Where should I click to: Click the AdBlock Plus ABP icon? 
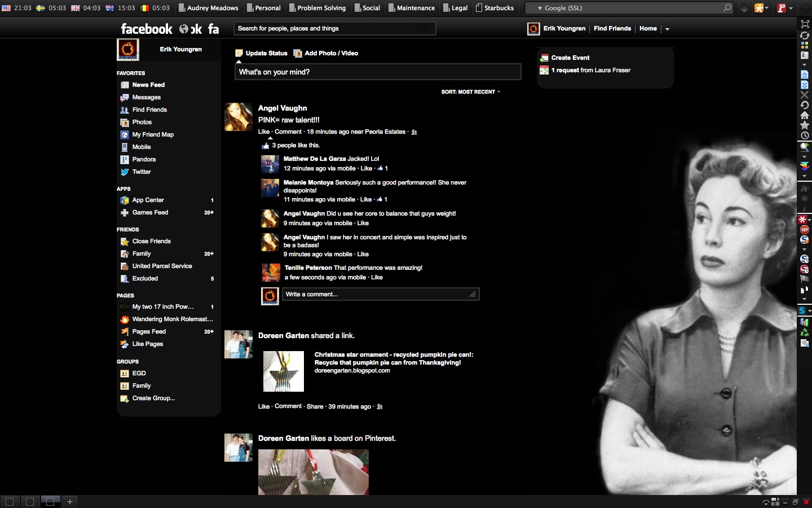click(805, 229)
